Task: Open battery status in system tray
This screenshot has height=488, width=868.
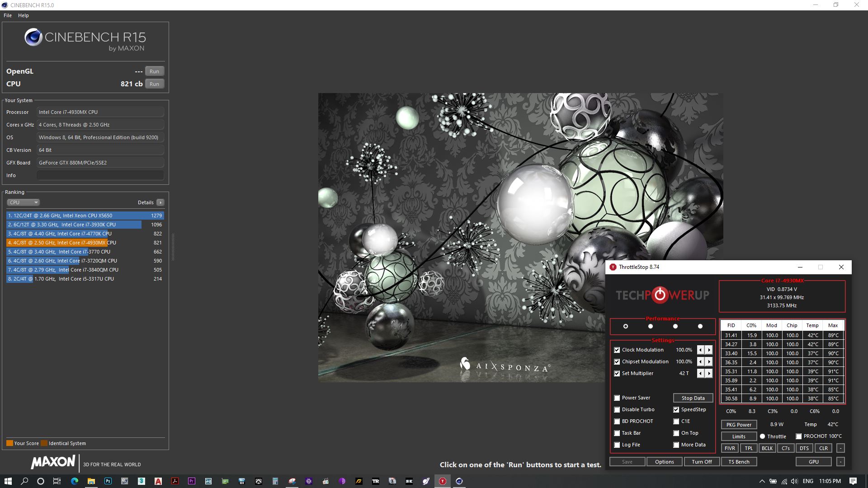Action: point(773,481)
